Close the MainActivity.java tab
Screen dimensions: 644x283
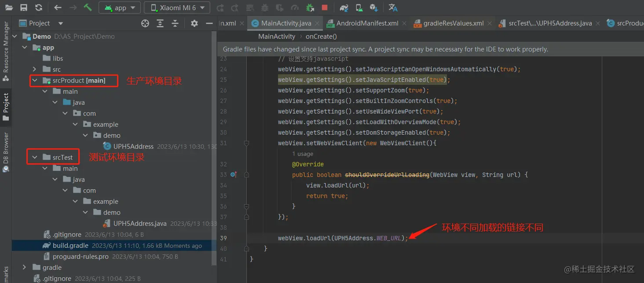318,23
